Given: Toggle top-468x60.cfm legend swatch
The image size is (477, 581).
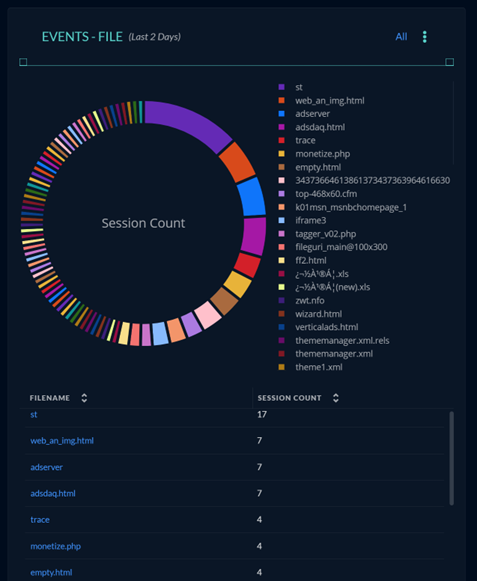Looking at the screenshot, I should pyautogui.click(x=282, y=194).
